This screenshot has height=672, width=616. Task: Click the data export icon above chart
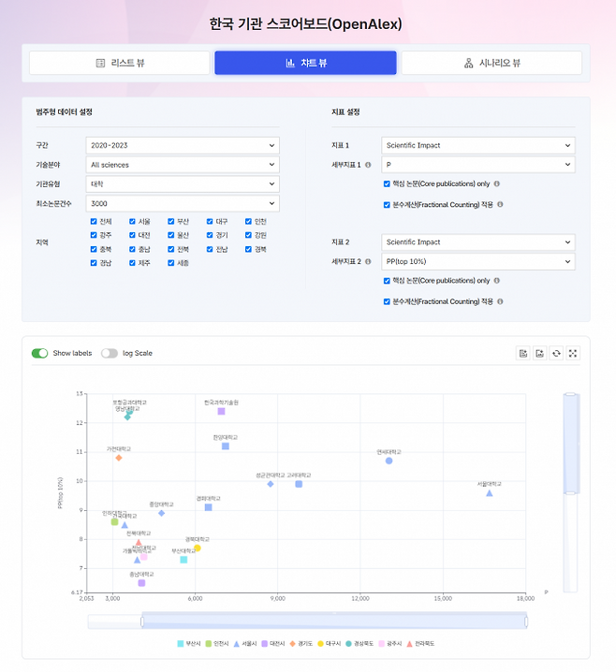point(523,353)
